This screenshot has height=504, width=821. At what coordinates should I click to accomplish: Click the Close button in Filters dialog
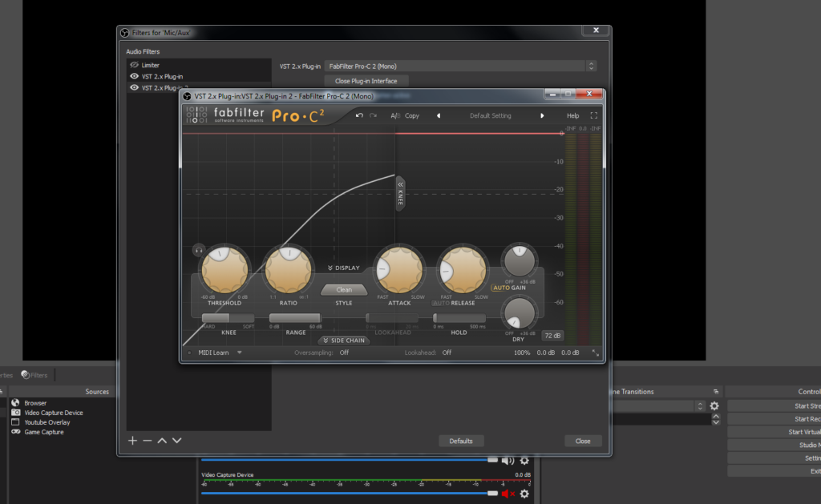click(x=583, y=442)
